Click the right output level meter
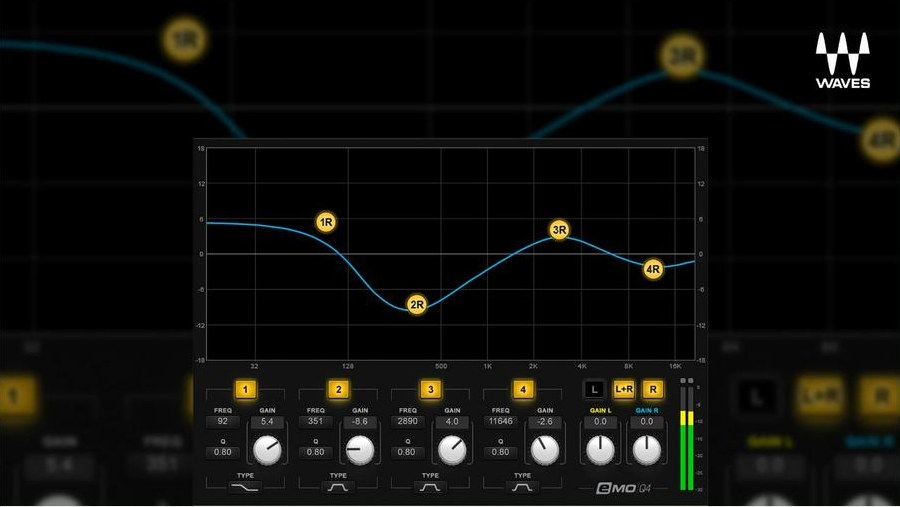The height and width of the screenshot is (507, 900). (x=690, y=438)
